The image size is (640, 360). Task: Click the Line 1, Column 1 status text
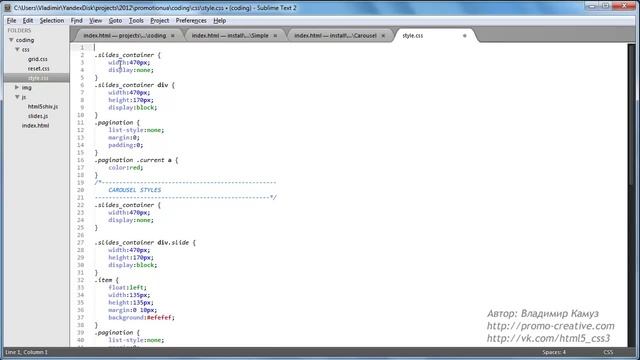27,352
